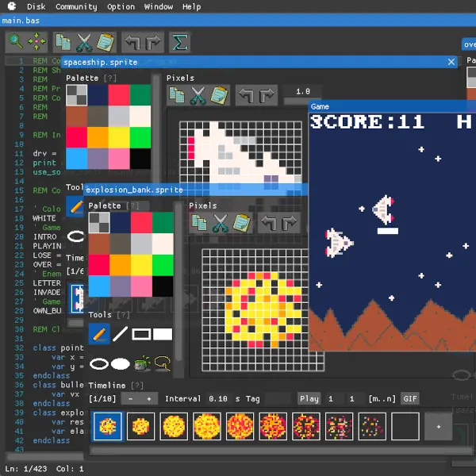The image size is (476, 476).
Task: Open the Community menu
Action: click(76, 6)
